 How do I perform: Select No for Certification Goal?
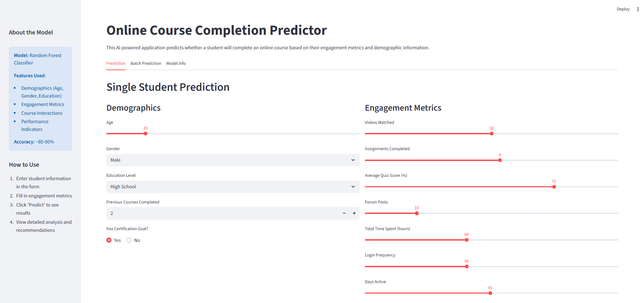pyautogui.click(x=129, y=240)
